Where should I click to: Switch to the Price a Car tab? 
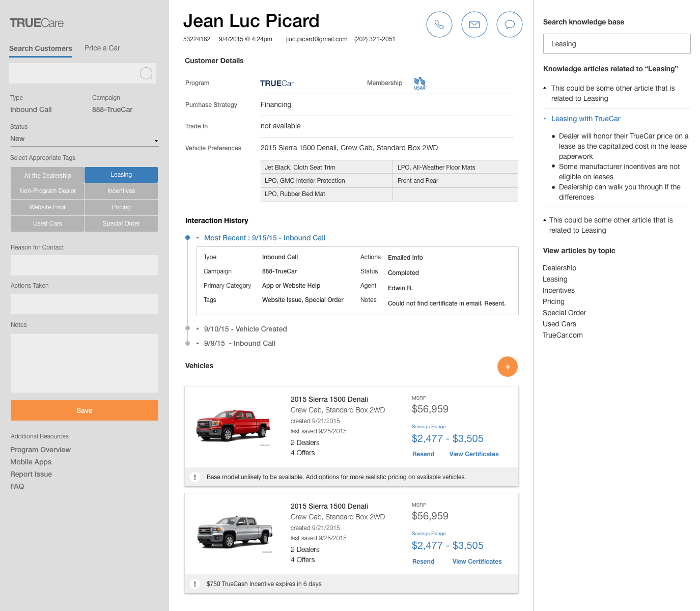coord(102,48)
